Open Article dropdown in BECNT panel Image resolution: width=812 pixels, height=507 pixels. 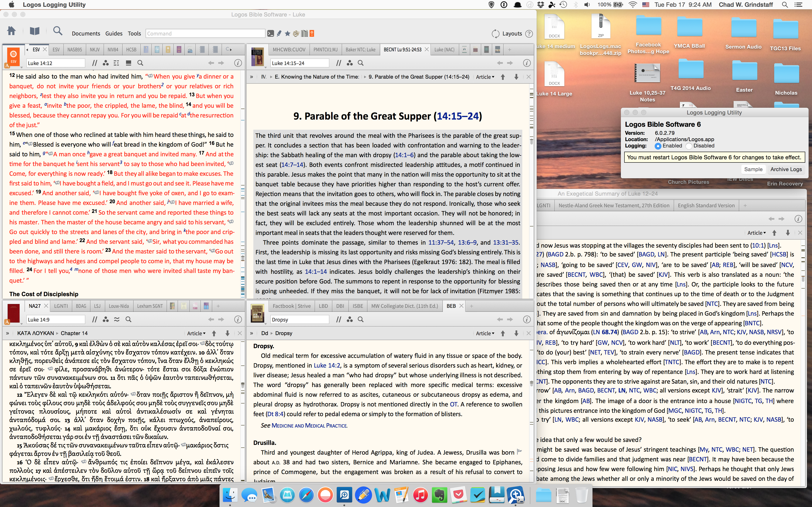(485, 77)
